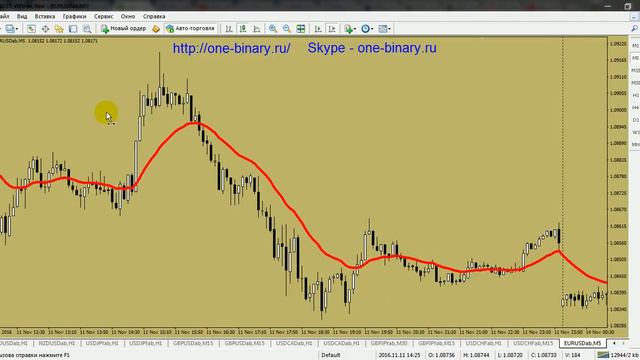The width and height of the screenshot is (640, 360).
Task: Expand the Templates dropdown arrow
Action: [389, 29]
